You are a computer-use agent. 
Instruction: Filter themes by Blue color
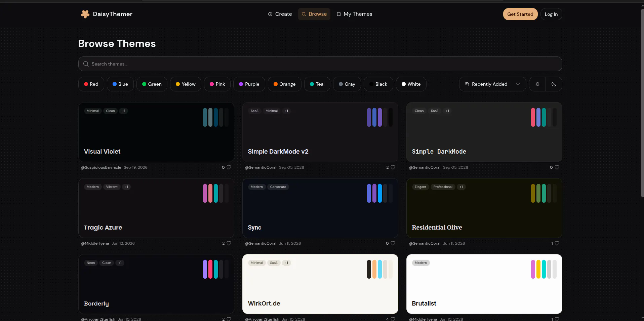click(120, 84)
